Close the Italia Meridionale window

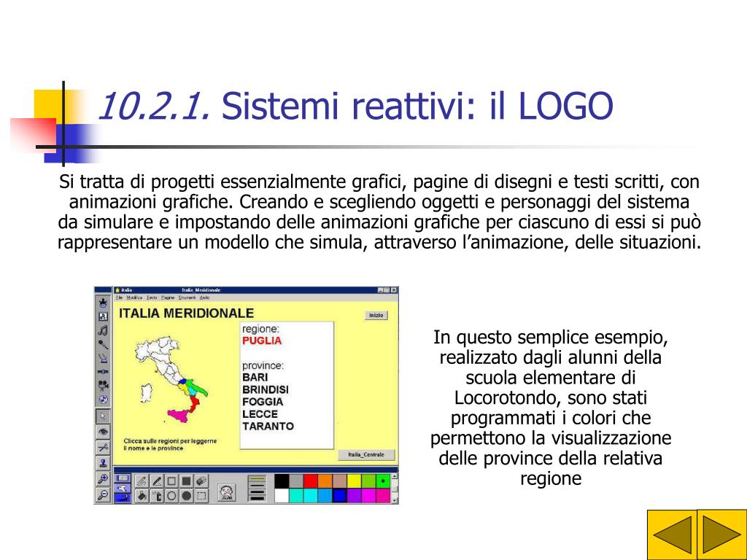394,290
